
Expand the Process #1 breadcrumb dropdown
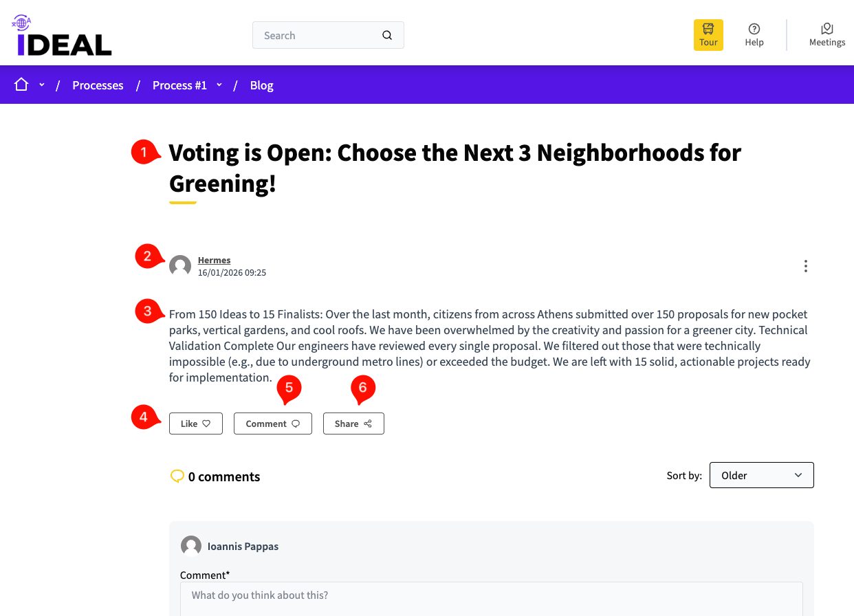219,85
